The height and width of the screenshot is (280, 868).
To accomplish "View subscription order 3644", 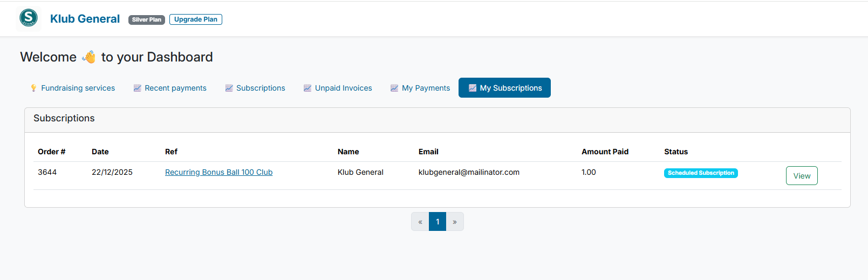I will coord(801,176).
